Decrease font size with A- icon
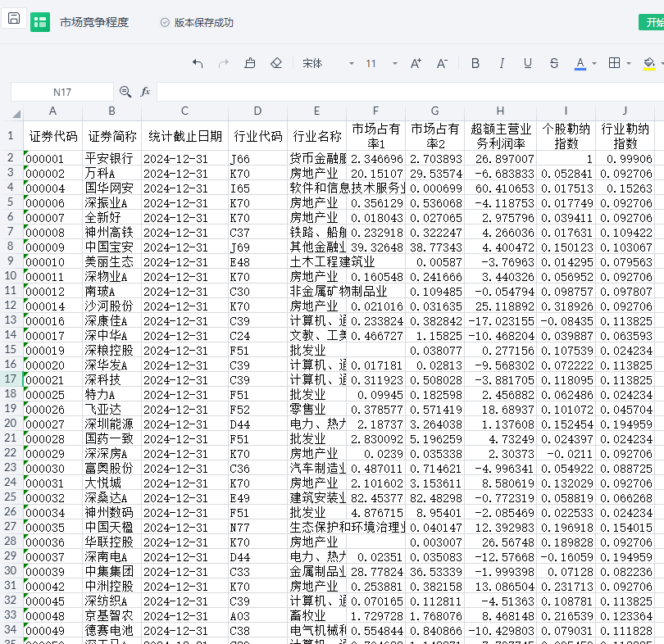 click(442, 63)
